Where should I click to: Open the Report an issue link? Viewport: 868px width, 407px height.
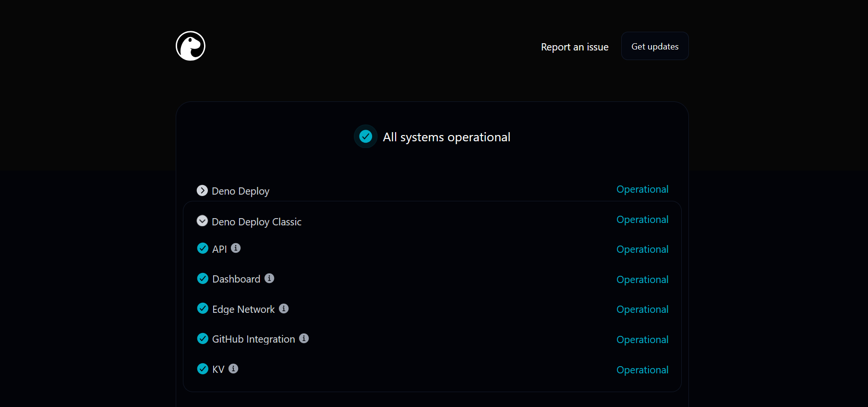point(575,47)
